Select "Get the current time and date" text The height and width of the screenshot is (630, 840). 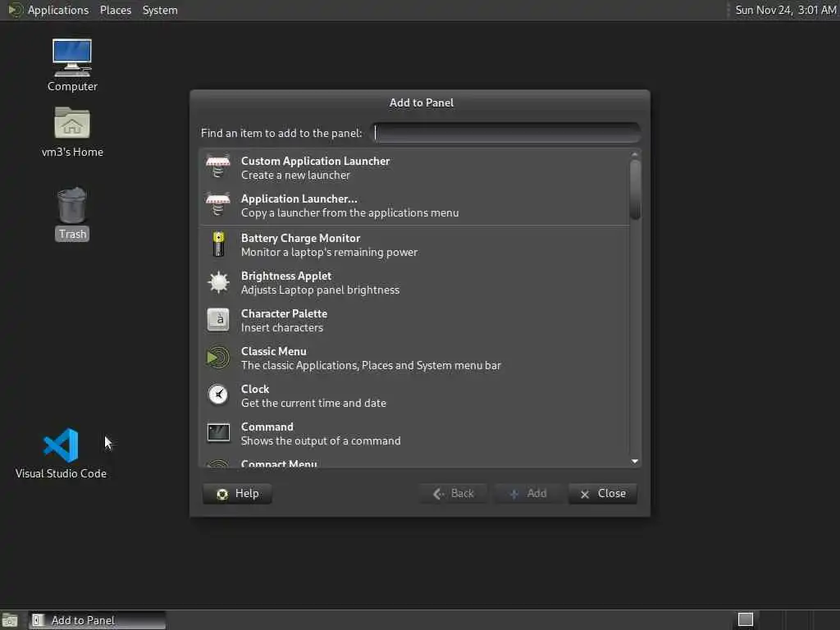(x=314, y=403)
